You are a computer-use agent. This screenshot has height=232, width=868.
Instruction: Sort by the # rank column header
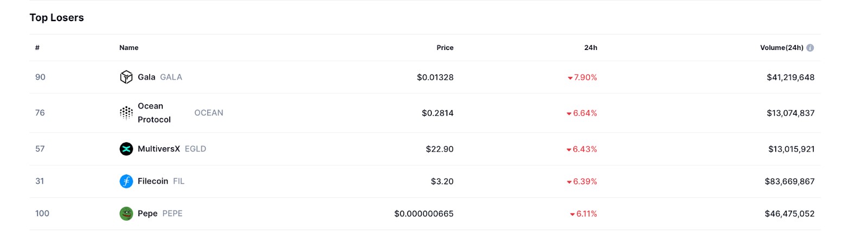(37, 48)
